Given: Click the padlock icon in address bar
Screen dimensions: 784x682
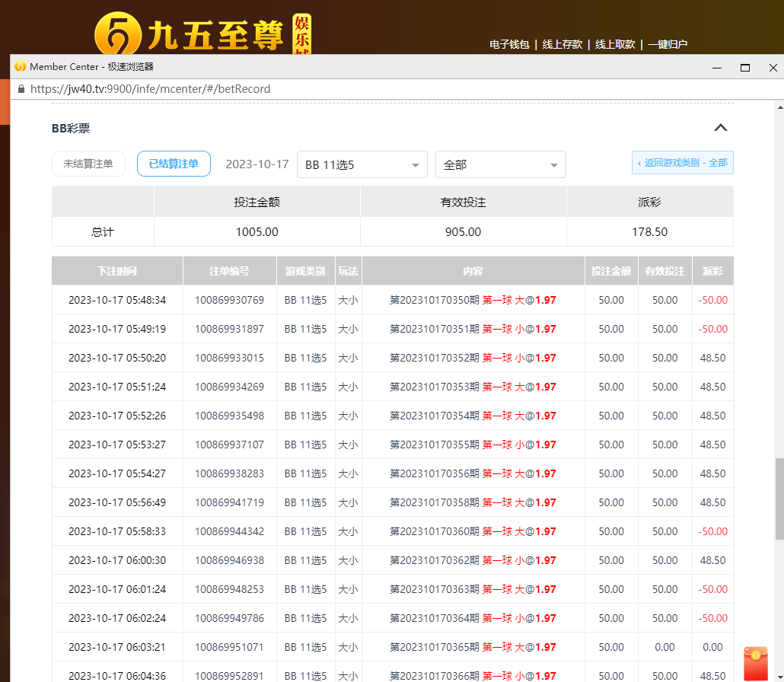Looking at the screenshot, I should click(x=21, y=89).
